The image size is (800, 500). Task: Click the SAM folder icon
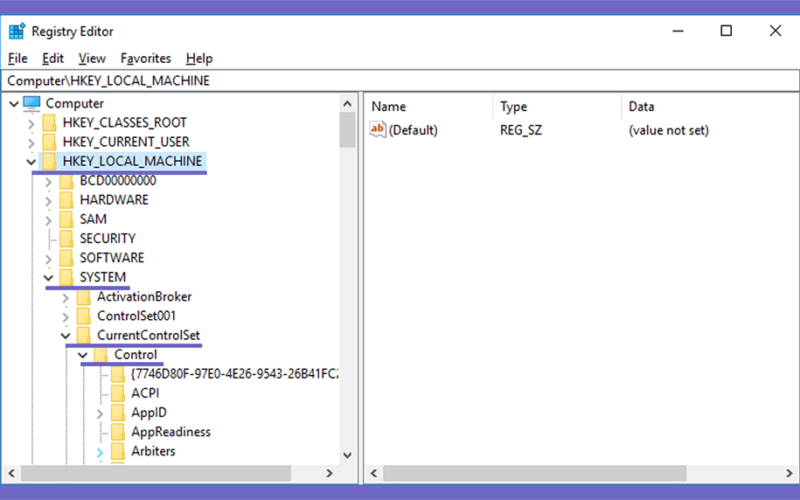point(66,219)
